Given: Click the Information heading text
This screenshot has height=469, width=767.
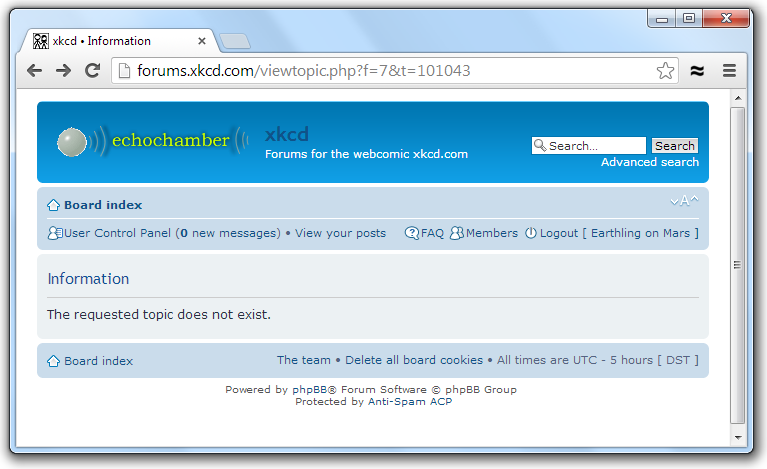Looking at the screenshot, I should 89,279.
